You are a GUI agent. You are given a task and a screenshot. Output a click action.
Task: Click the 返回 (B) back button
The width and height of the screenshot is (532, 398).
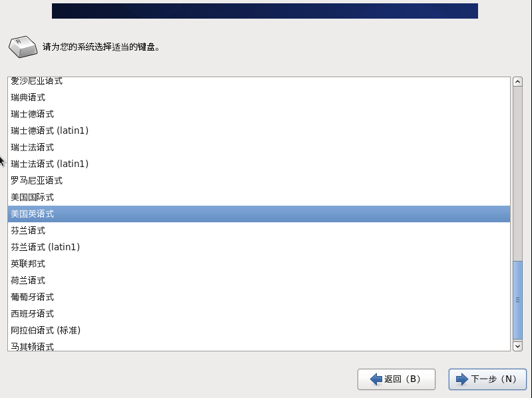coord(396,379)
